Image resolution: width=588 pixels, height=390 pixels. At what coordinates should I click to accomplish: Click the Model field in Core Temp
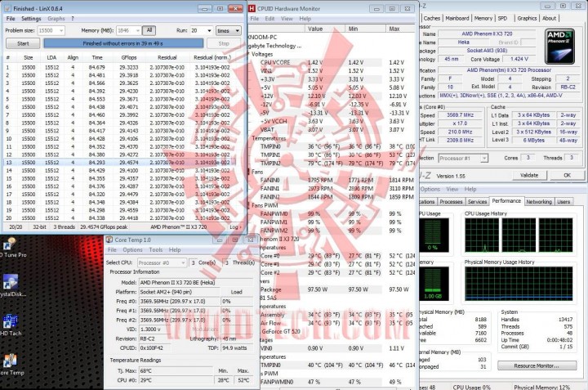pos(196,283)
